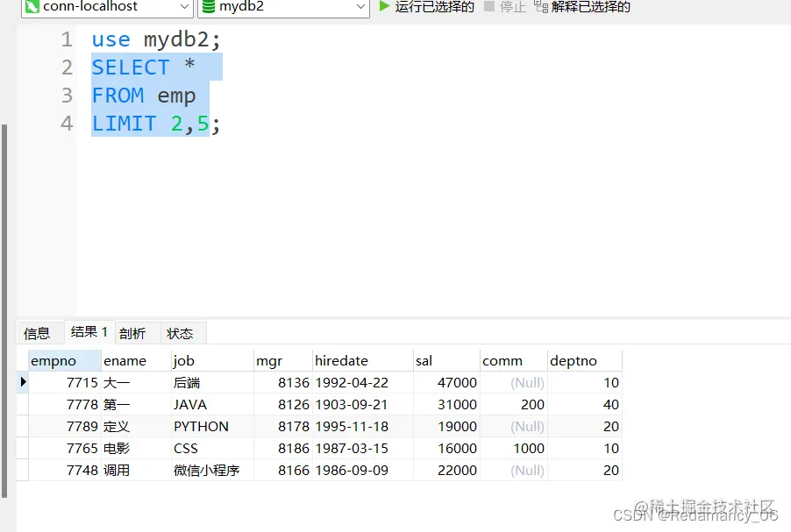Click the conn-localhost connection icon
Viewport: 791px width, 532px height.
(32, 6)
